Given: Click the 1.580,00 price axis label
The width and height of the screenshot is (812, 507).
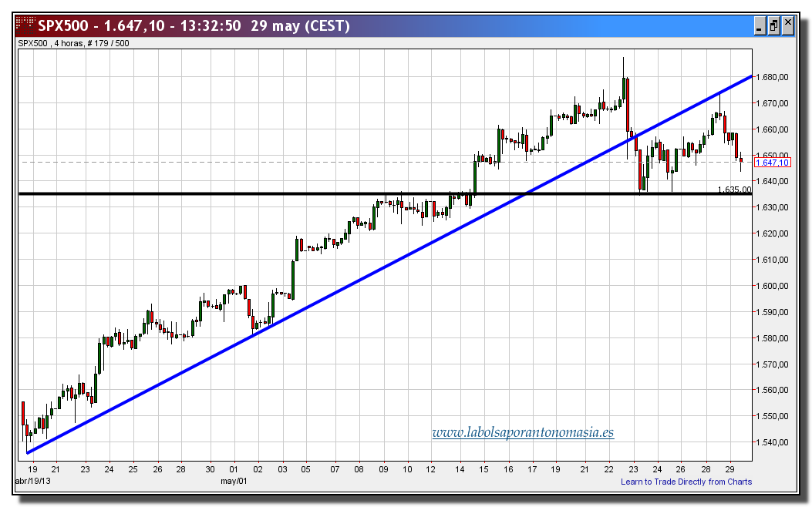Looking at the screenshot, I should point(772,337).
